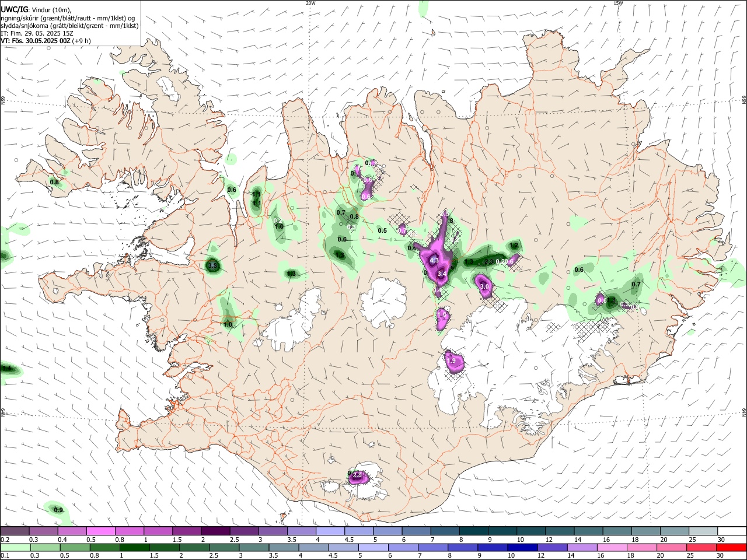Click the 0.9 rain cell offshore southwest
Screen dimensions: 747x560
pyautogui.click(x=58, y=510)
